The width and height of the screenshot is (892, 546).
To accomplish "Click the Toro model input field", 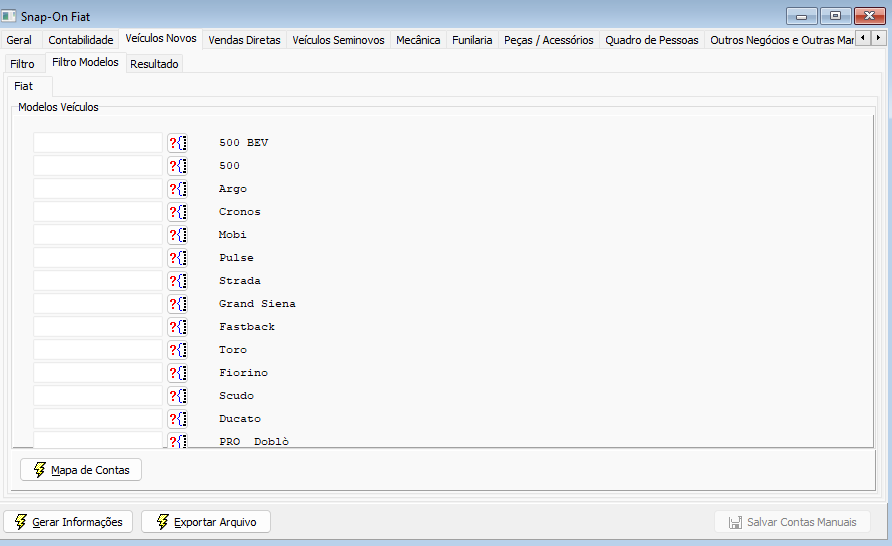I will (98, 350).
